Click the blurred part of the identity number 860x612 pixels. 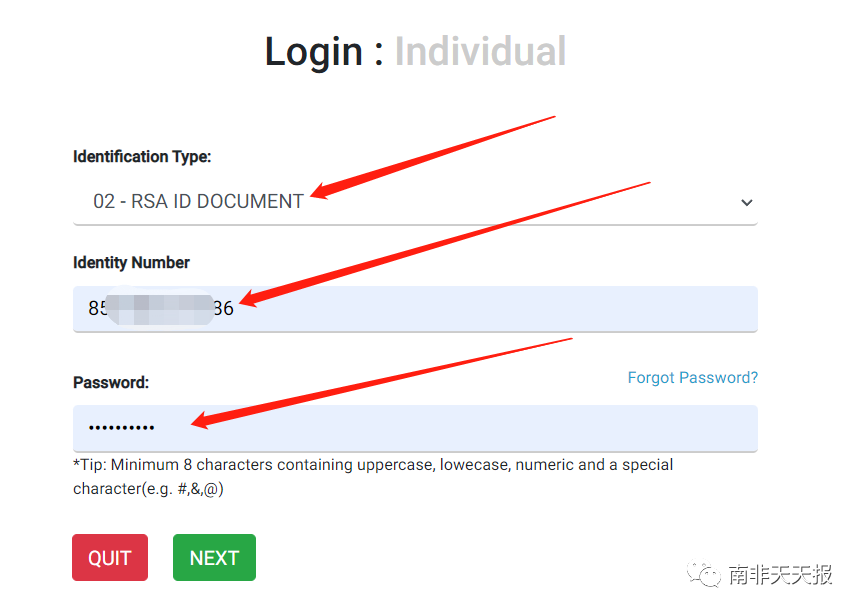(x=160, y=307)
